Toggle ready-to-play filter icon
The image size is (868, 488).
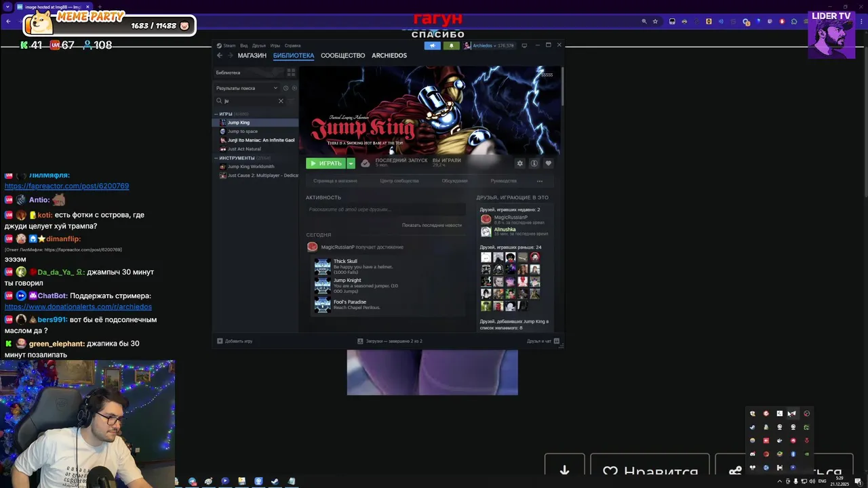coord(294,88)
